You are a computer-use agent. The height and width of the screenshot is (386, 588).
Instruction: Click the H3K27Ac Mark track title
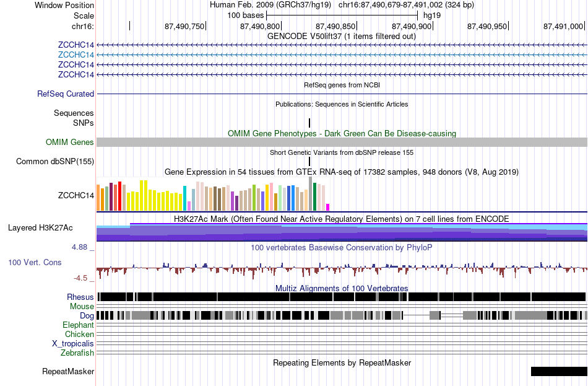342,219
